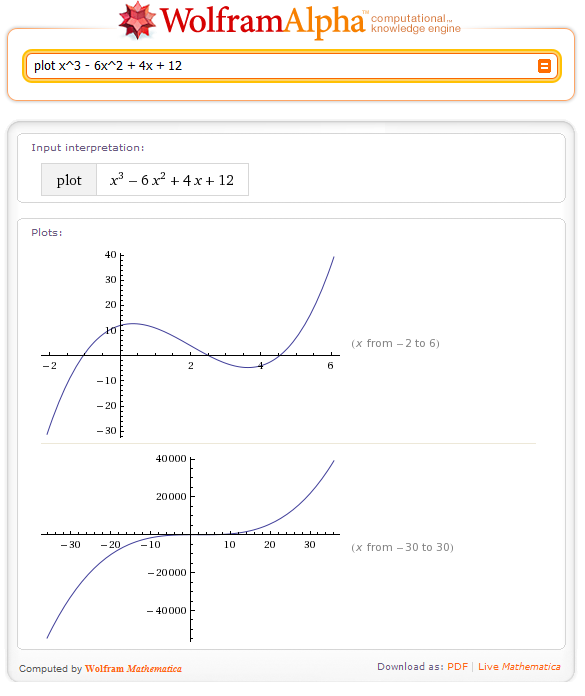Click the WolframAlpha red star logo
Viewport: 585px width, 696px height.
click(137, 20)
